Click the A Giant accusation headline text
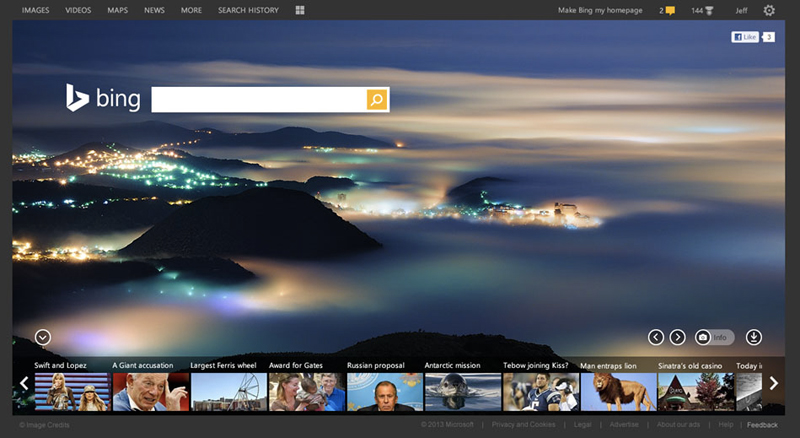Viewport: 800px width, 438px height. pos(143,366)
